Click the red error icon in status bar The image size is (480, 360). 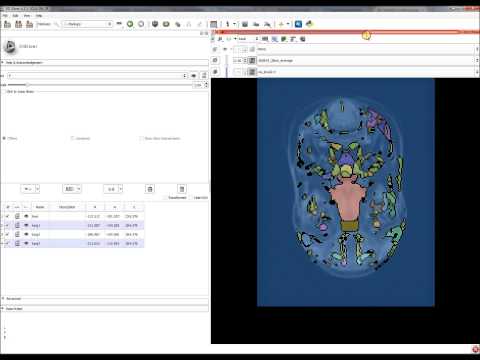pos(476,349)
